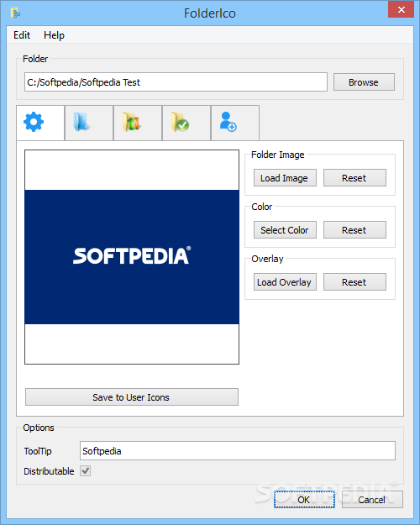
Task: Reset the Color setting
Action: point(354,230)
